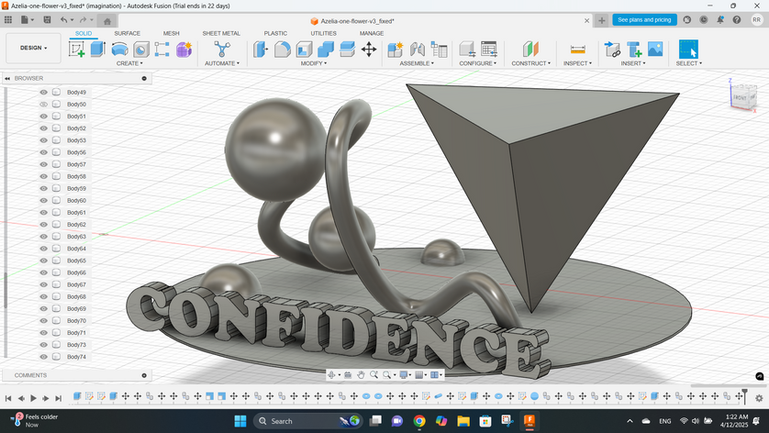Screen dimensions: 769x433
Task: Hide Body74 using eye icon
Action: [x=44, y=357]
